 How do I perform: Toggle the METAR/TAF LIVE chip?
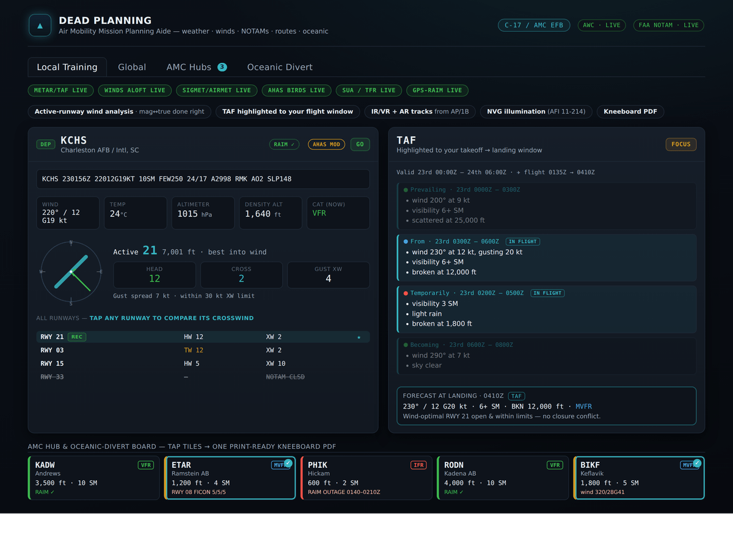(60, 90)
